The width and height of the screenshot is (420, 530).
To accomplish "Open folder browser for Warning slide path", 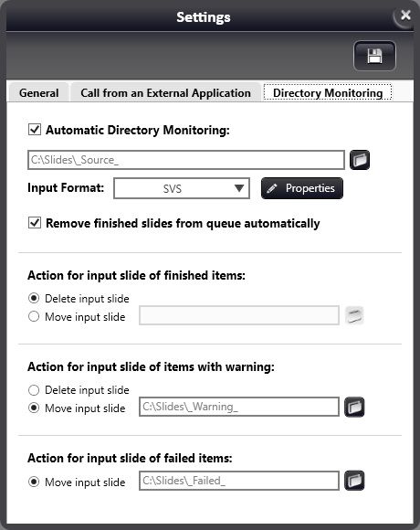I will (x=354, y=407).
